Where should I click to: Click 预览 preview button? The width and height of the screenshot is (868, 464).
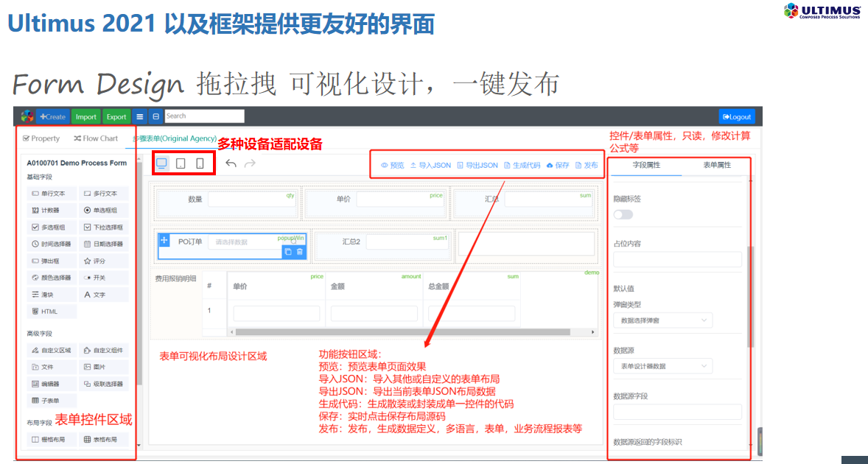[393, 166]
